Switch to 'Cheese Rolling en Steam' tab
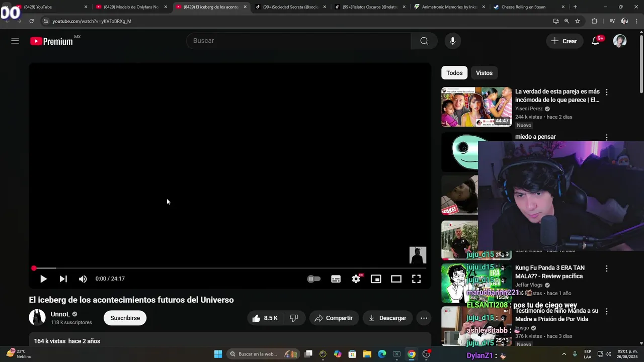 pos(528,7)
